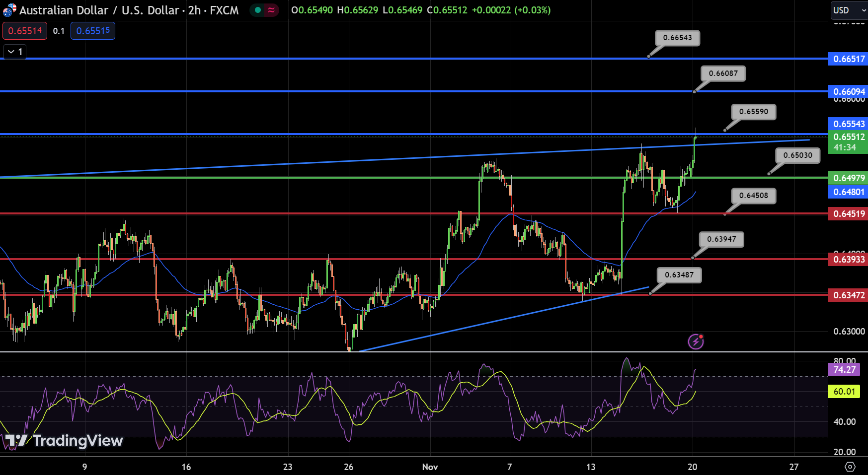Select the red 0.63472 price axis label
This screenshot has width=868, height=475.
[x=848, y=295]
